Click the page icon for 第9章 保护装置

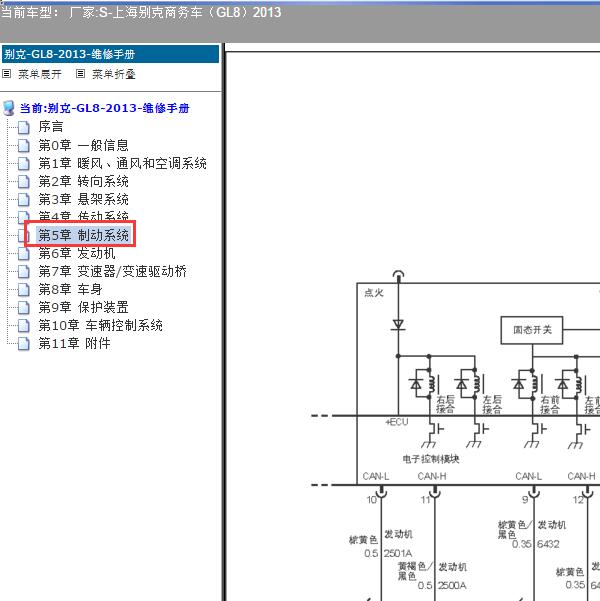tap(24, 308)
